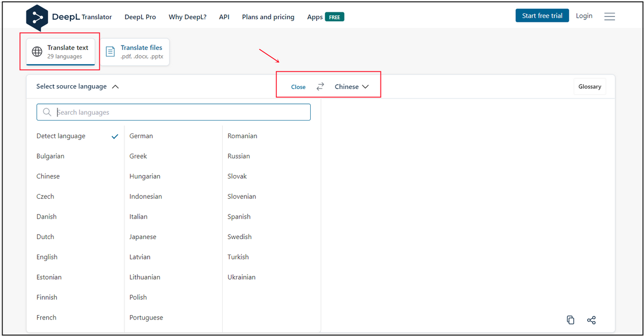Screen dimensions: 644x336
Task: Switch to the Translate files tab
Action: pos(135,51)
